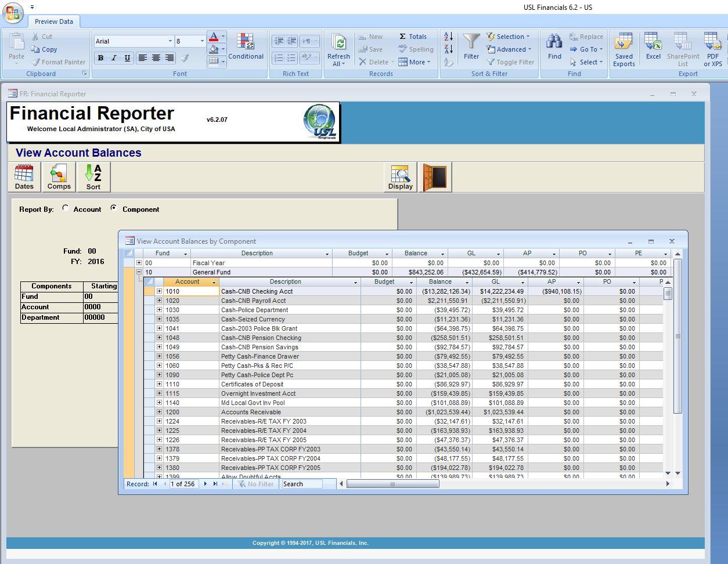Viewport: 728px width, 564px height.
Task: Align text left
Action: tap(142, 58)
